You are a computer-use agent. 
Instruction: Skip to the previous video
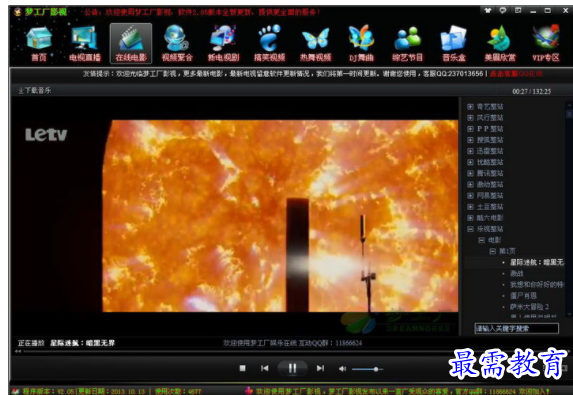(265, 368)
